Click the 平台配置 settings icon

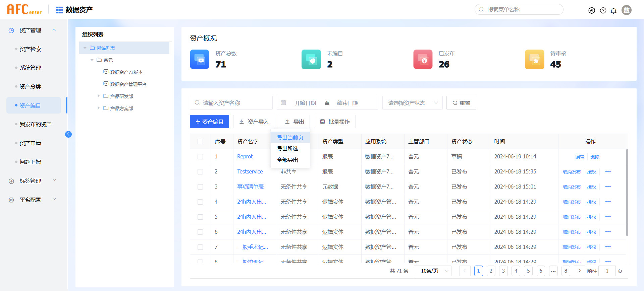coord(11,200)
